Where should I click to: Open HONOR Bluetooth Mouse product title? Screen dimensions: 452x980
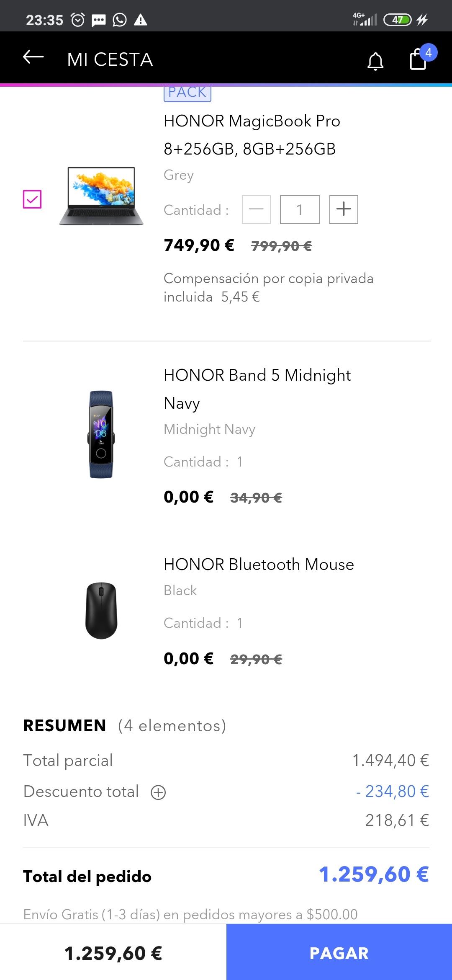(x=259, y=565)
